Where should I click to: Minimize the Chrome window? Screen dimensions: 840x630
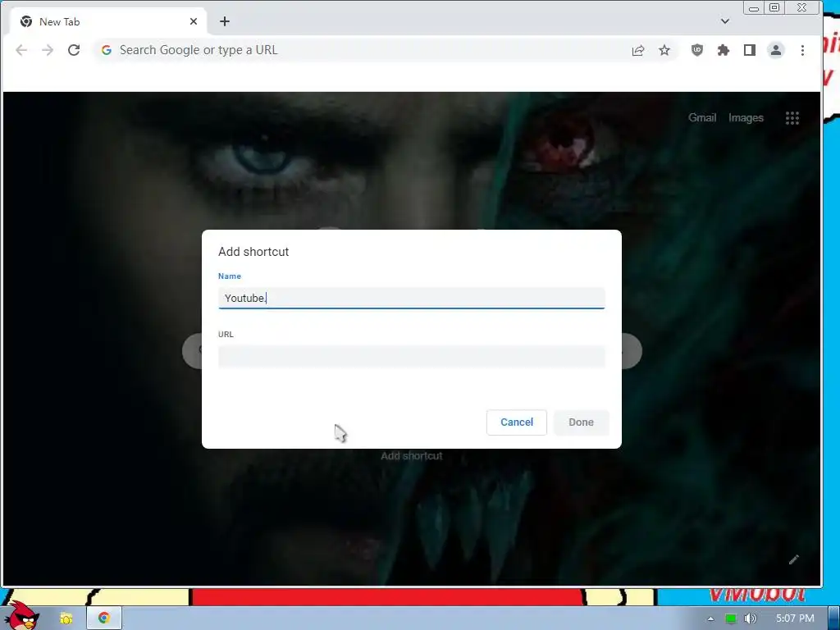point(753,8)
